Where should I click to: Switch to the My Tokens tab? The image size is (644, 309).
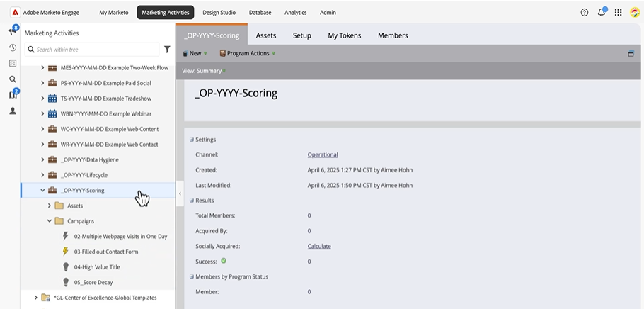point(345,35)
